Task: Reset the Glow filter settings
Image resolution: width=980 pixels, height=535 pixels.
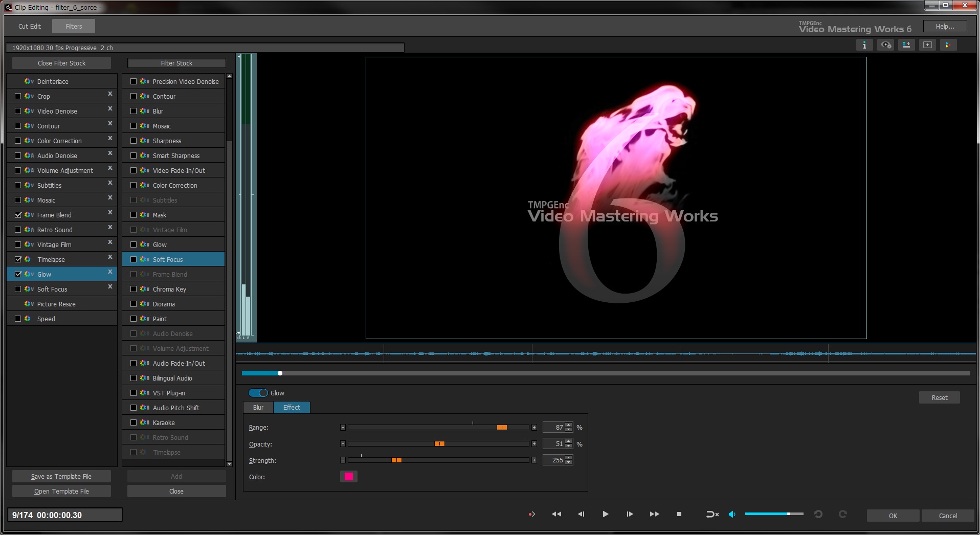Action: point(939,397)
